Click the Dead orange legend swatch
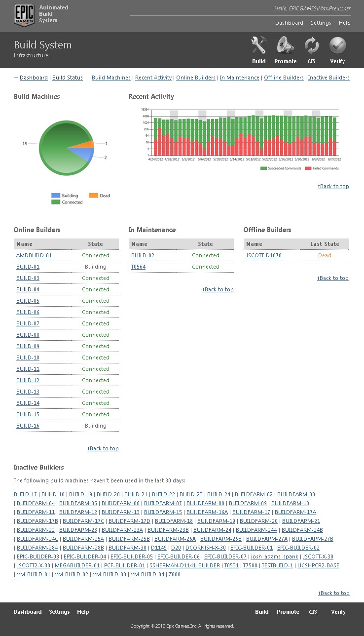Viewport: 364px width, 636px height. point(93,196)
